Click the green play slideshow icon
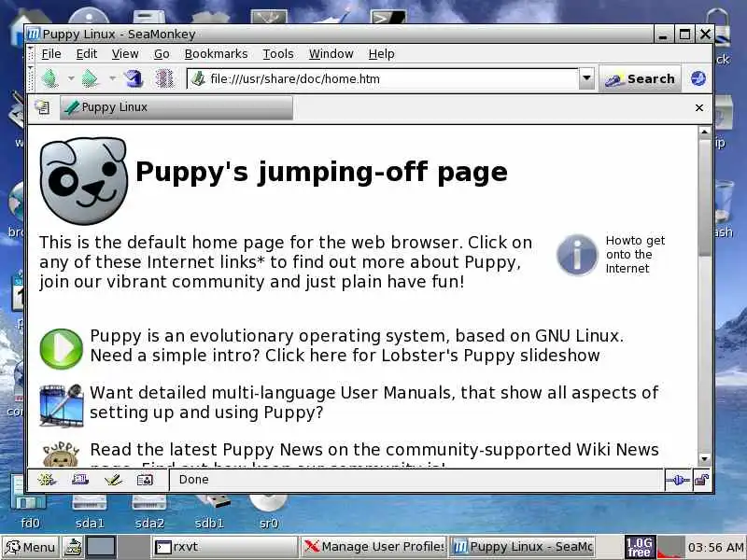 62,348
